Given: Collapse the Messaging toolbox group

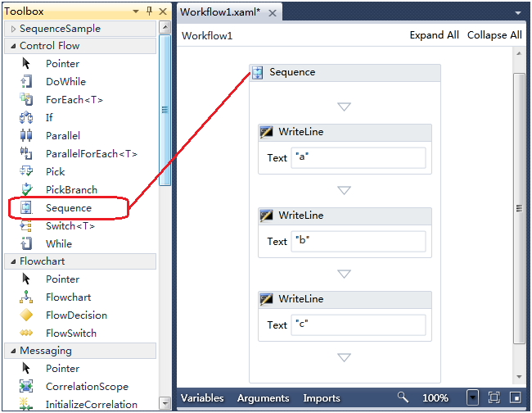Looking at the screenshot, I should (13, 351).
